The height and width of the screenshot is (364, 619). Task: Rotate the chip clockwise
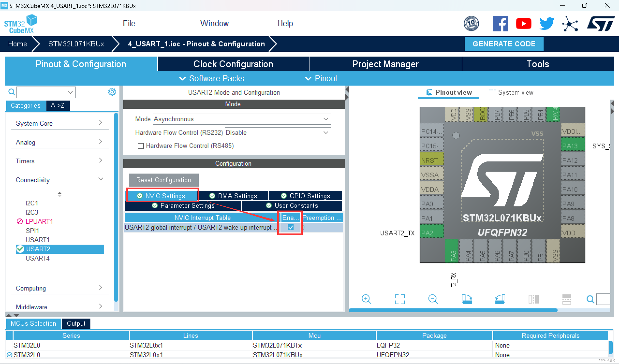coord(466,299)
